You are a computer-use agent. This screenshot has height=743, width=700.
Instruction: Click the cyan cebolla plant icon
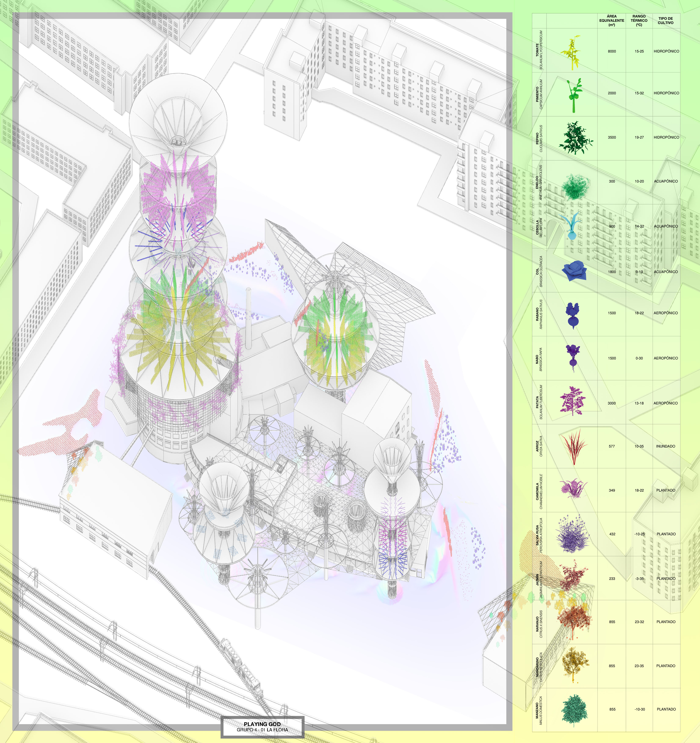pos(572,227)
